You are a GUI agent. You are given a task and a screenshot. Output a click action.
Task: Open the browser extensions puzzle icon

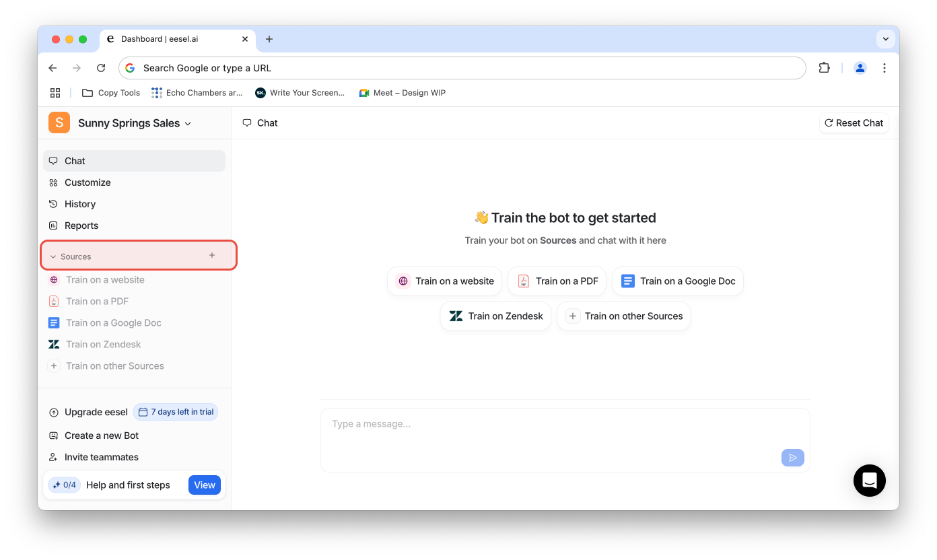pyautogui.click(x=824, y=68)
